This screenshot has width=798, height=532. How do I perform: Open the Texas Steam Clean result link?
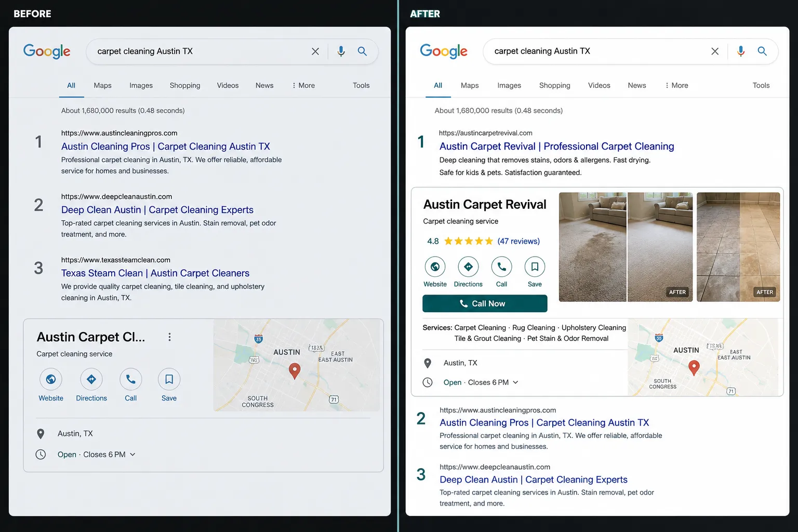[x=155, y=273]
